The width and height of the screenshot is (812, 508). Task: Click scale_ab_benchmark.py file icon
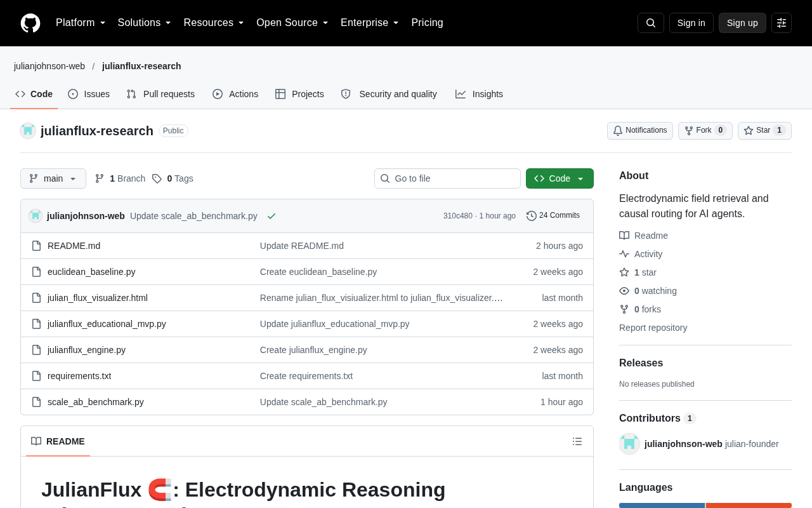pyautogui.click(x=36, y=402)
